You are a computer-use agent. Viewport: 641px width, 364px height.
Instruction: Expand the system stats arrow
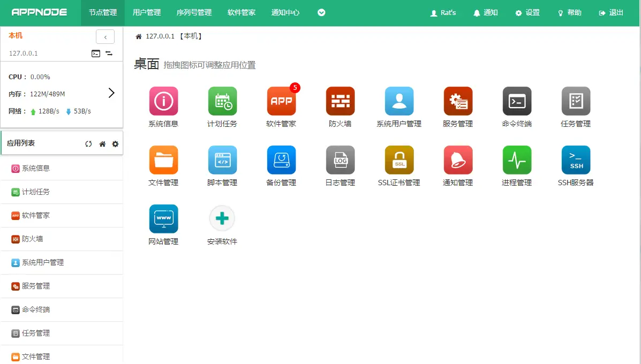pos(111,93)
